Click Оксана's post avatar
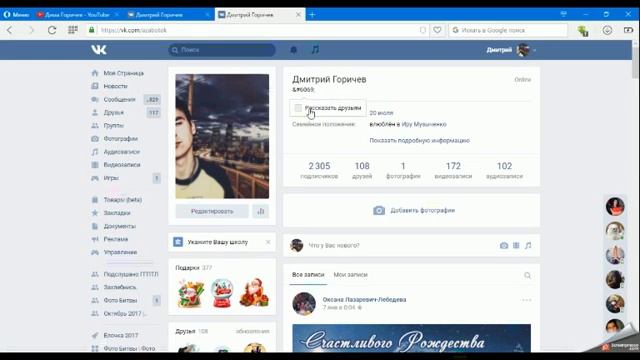Screen dimensions: 640x360 (x=304, y=304)
